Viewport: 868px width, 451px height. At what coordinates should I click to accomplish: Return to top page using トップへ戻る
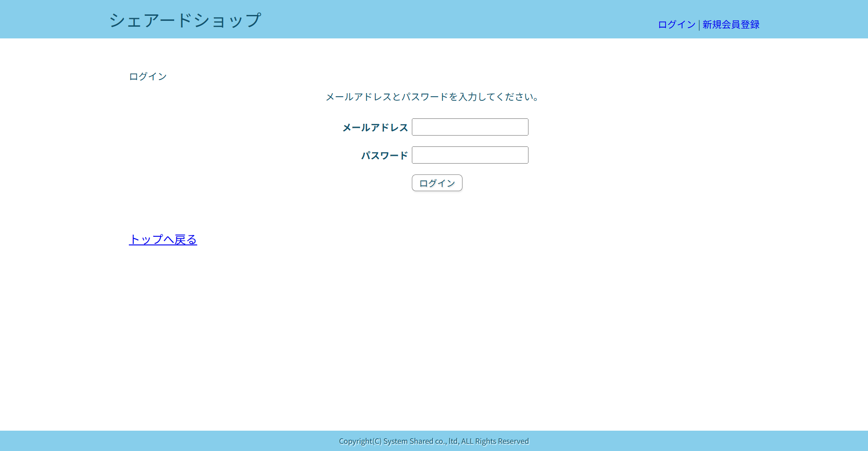163,240
